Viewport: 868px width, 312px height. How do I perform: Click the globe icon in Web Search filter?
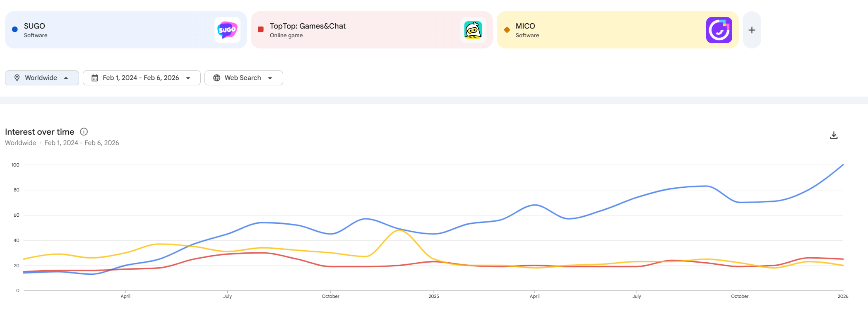coord(216,78)
